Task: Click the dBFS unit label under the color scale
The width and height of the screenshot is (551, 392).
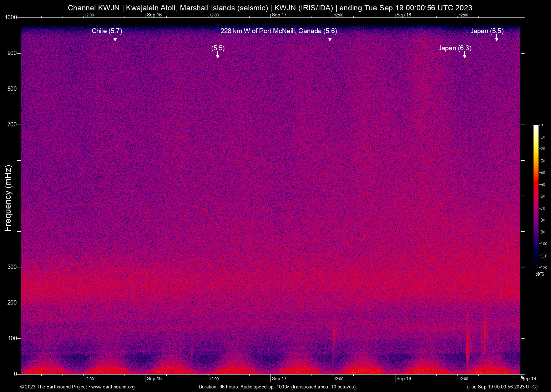Action: [x=540, y=275]
